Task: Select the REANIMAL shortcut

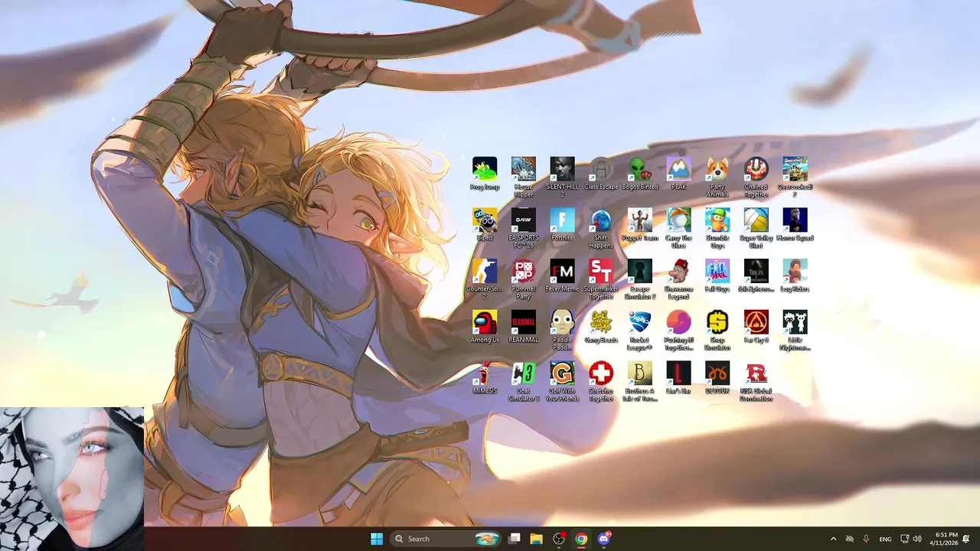Action: tap(524, 328)
